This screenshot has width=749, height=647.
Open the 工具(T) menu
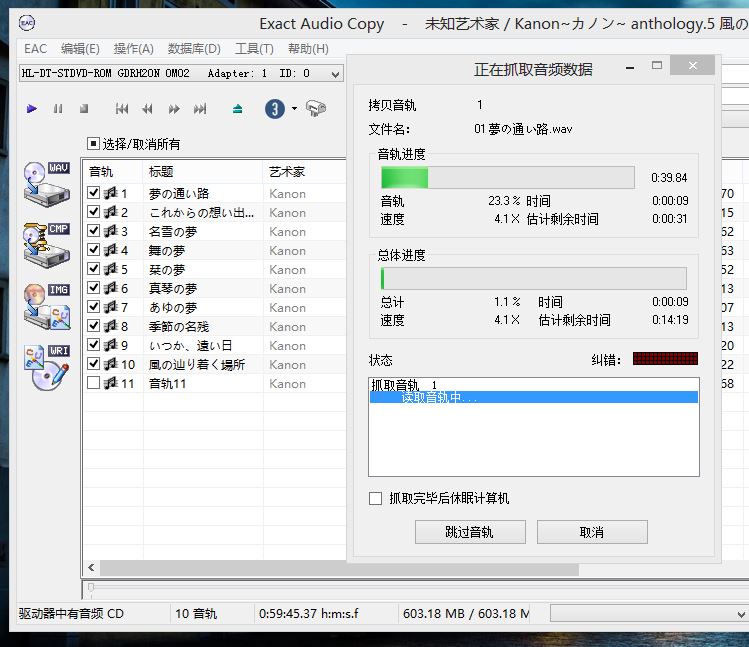[254, 48]
